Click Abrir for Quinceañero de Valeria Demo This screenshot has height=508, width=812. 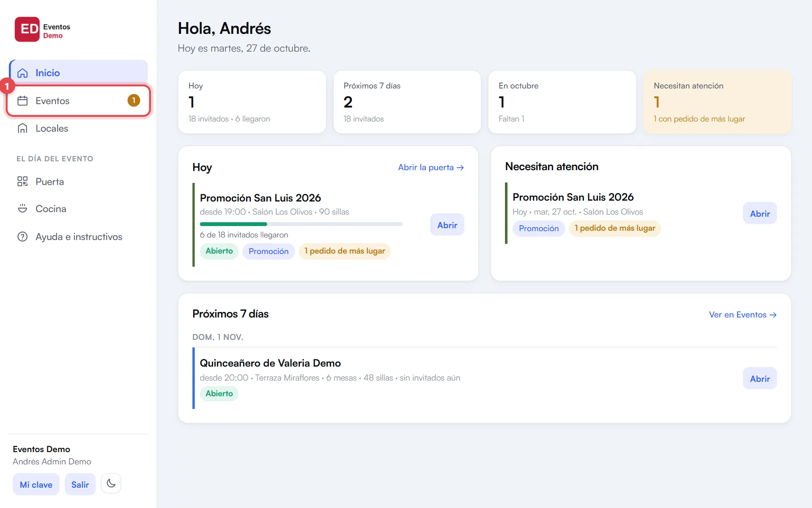pos(760,378)
